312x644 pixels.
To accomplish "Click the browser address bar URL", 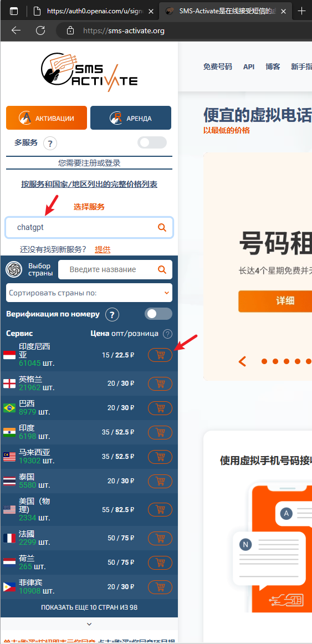I will (124, 30).
